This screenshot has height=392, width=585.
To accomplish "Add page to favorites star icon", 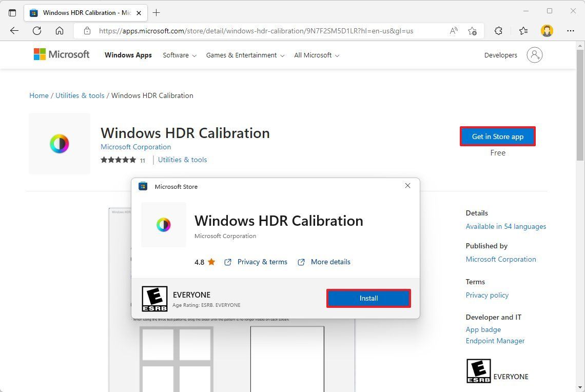I will (472, 31).
